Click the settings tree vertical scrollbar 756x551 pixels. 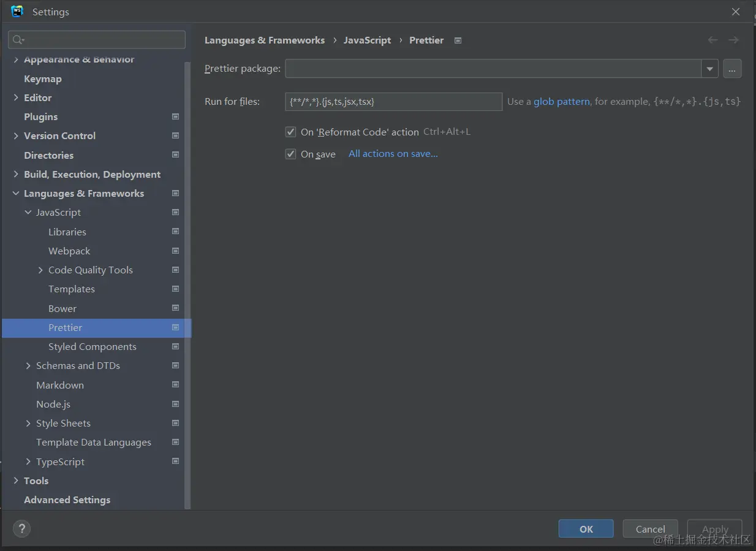click(188, 285)
